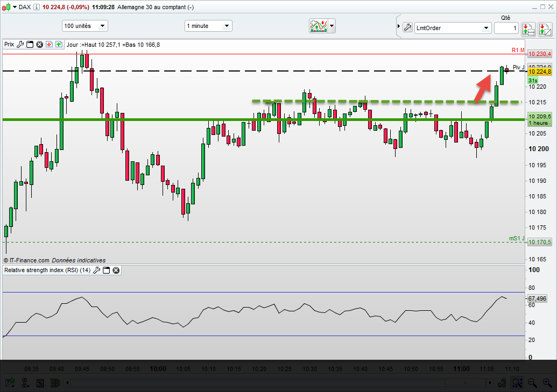Screen dimensions: 557x392
Task: Expand the indicator button dropdown arrow
Action: pos(332,26)
